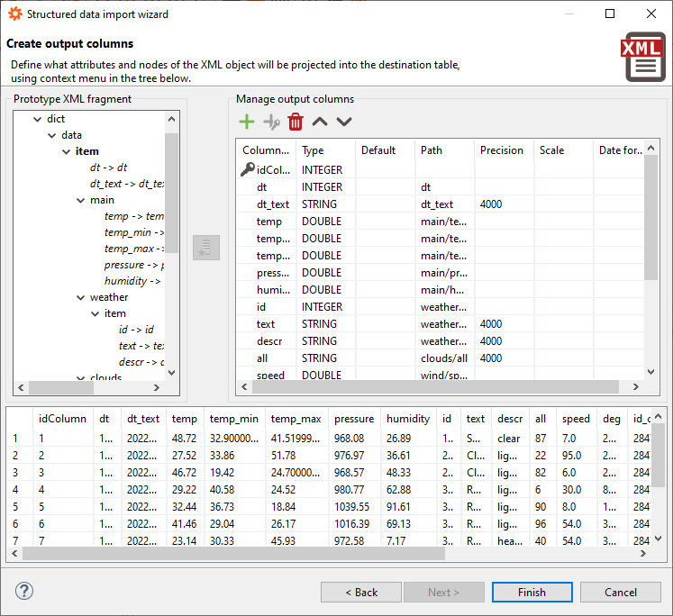Collapse the main node in XML tree
673x616 pixels.
pos(81,200)
